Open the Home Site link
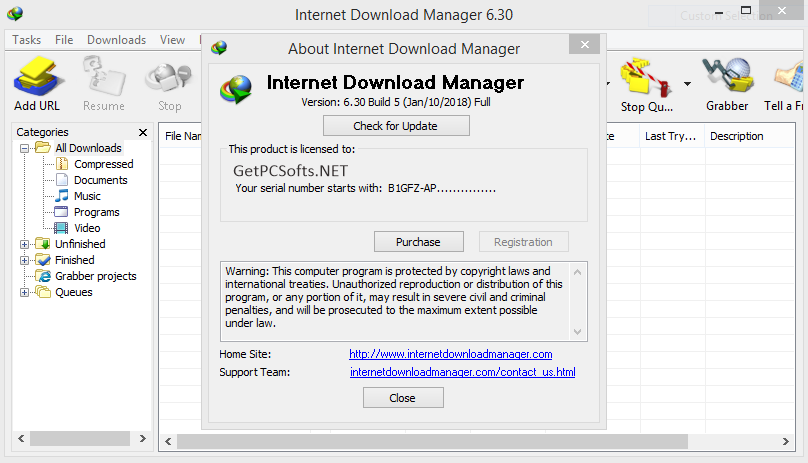Viewport: 808px width, 463px height. click(x=450, y=354)
